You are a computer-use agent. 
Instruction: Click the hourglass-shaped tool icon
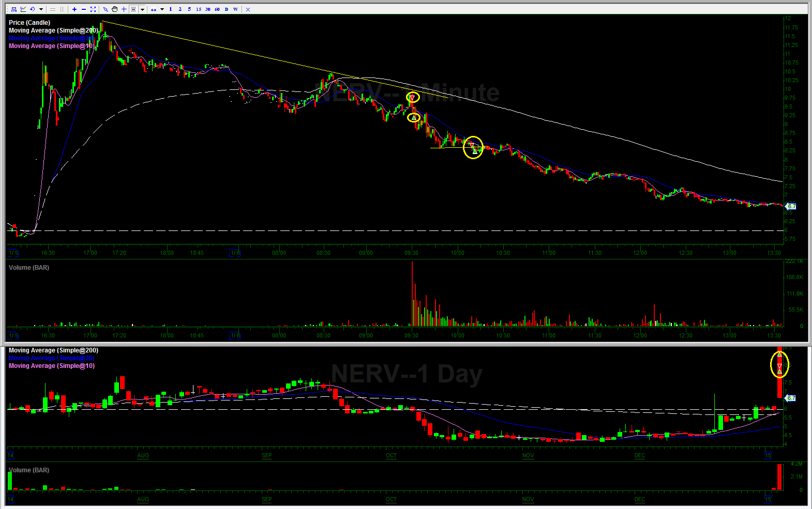tap(133, 9)
